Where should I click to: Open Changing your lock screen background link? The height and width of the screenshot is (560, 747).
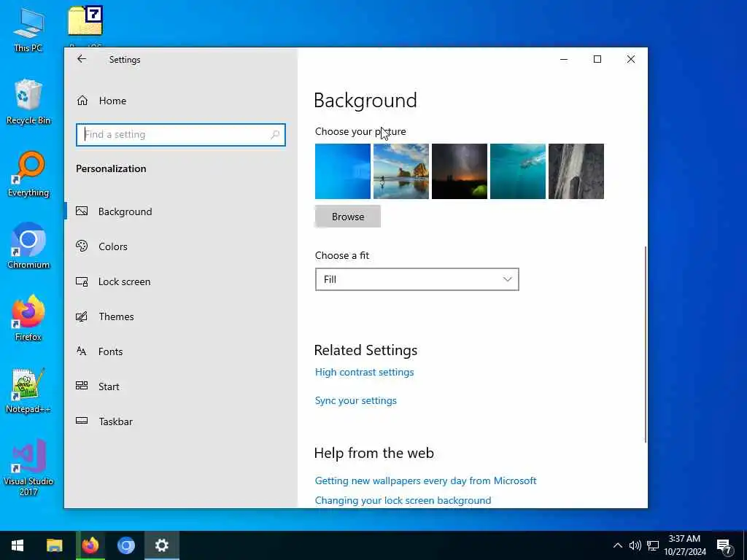(403, 500)
